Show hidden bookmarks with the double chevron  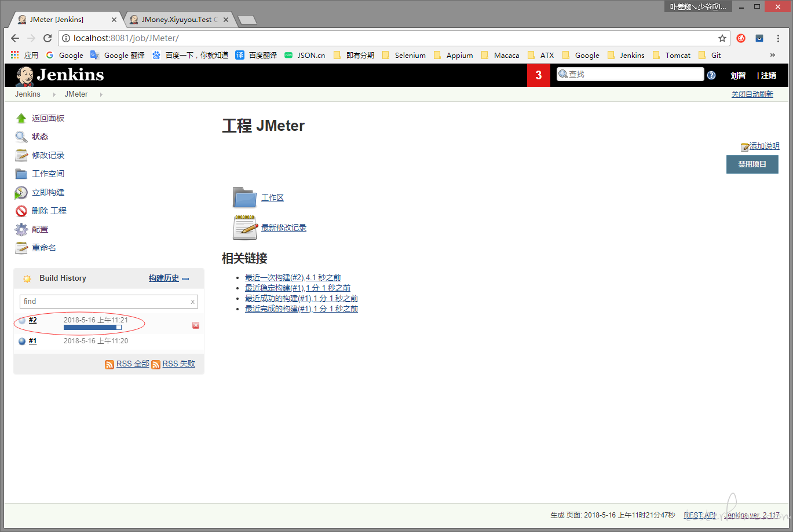772,56
